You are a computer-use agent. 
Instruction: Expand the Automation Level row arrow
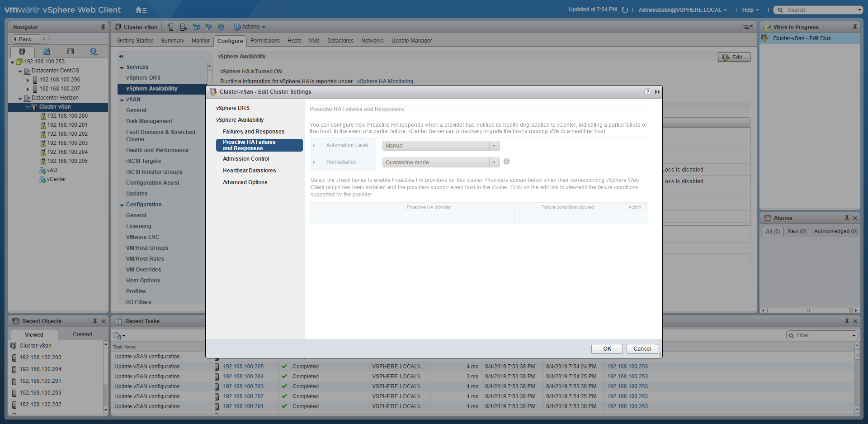pyautogui.click(x=314, y=145)
